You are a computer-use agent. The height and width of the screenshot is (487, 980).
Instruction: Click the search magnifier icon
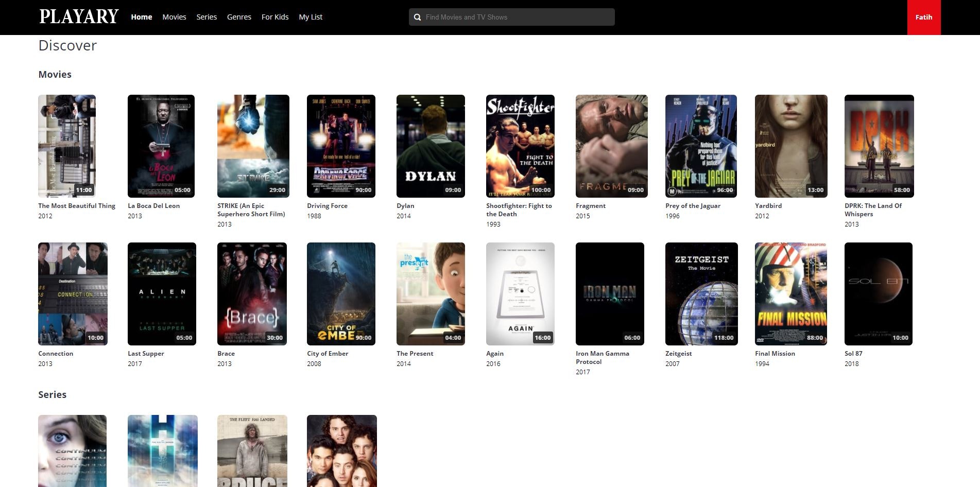tap(417, 17)
